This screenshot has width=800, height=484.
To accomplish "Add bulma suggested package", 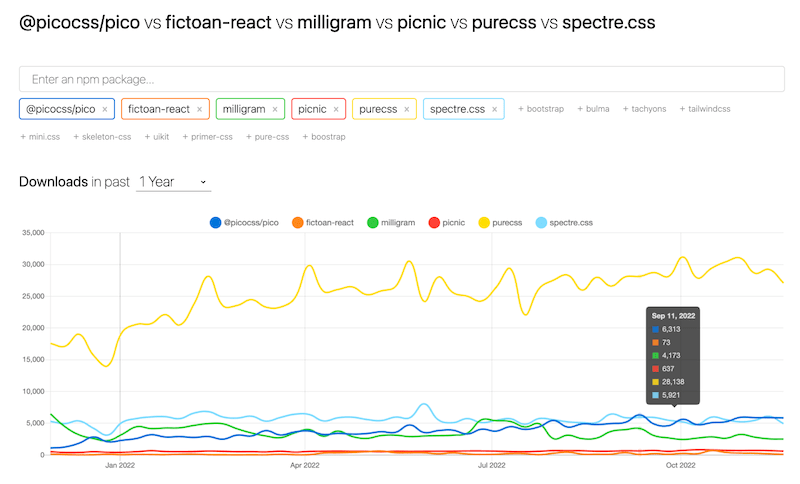I will [x=593, y=109].
